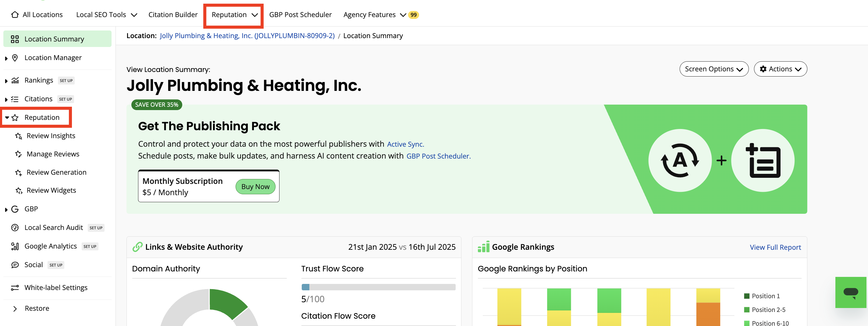
Task: Open the Agency Features dropdown
Action: [x=375, y=15]
